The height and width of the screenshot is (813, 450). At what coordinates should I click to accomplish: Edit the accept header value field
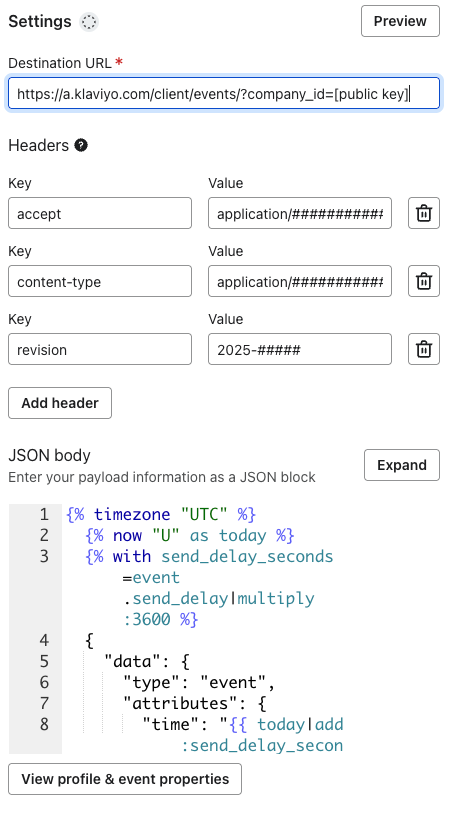(x=300, y=213)
